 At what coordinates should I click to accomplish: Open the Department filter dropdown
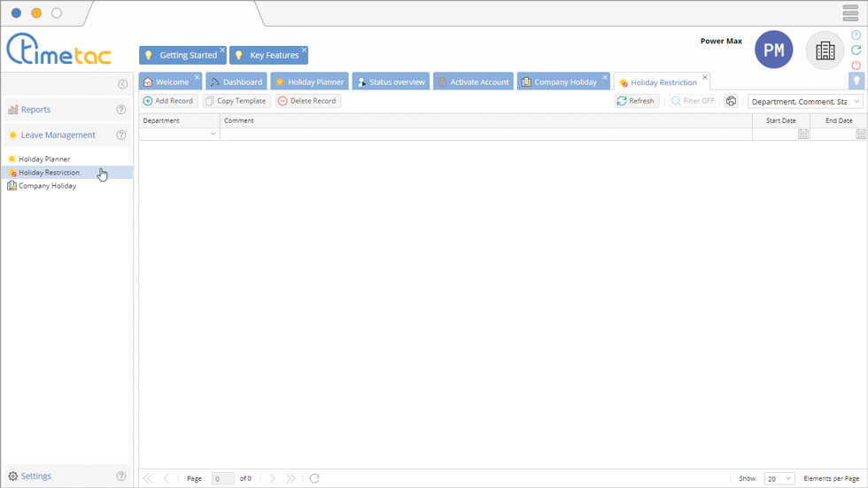(x=213, y=135)
